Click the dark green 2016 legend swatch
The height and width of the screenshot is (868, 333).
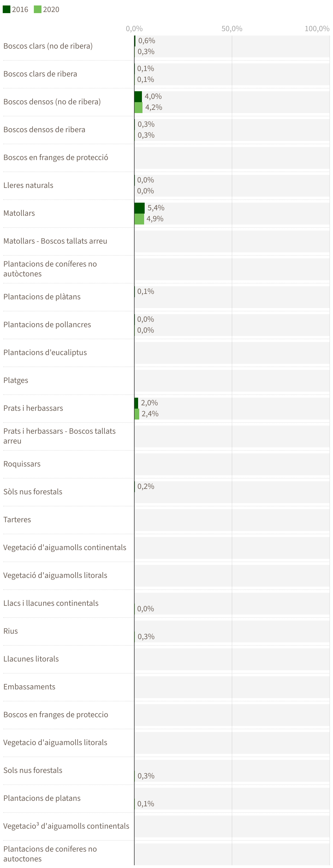[6, 9]
